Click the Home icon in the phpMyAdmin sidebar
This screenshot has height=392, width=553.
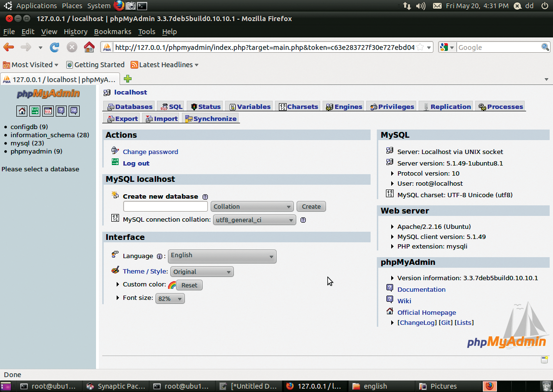pyautogui.click(x=22, y=111)
